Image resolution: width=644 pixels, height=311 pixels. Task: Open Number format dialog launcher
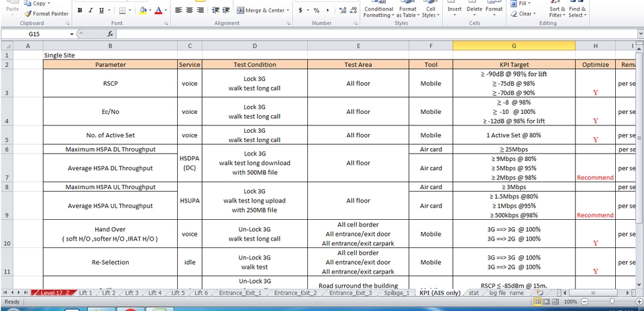(356, 23)
